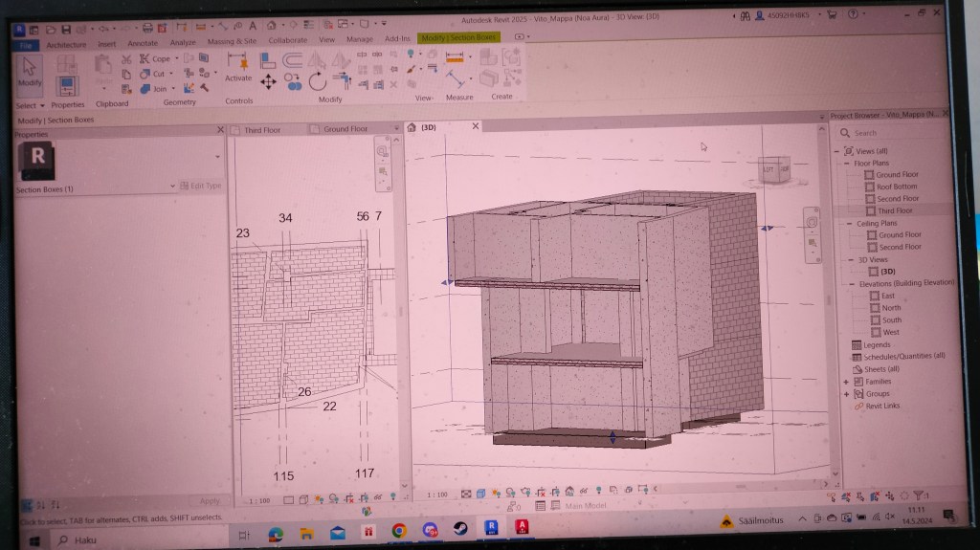Click the Activate controls icon

pos(237,65)
